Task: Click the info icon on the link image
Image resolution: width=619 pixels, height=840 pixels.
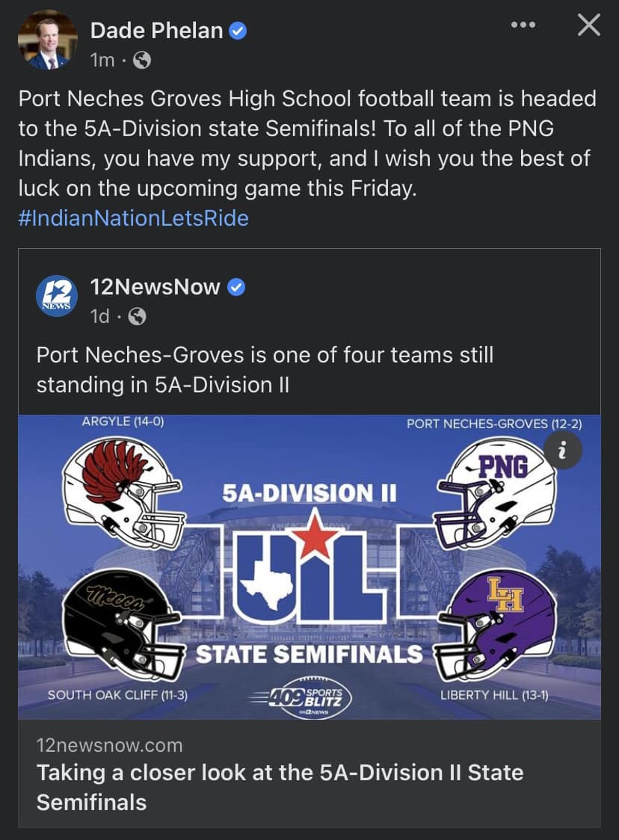Action: [x=562, y=451]
